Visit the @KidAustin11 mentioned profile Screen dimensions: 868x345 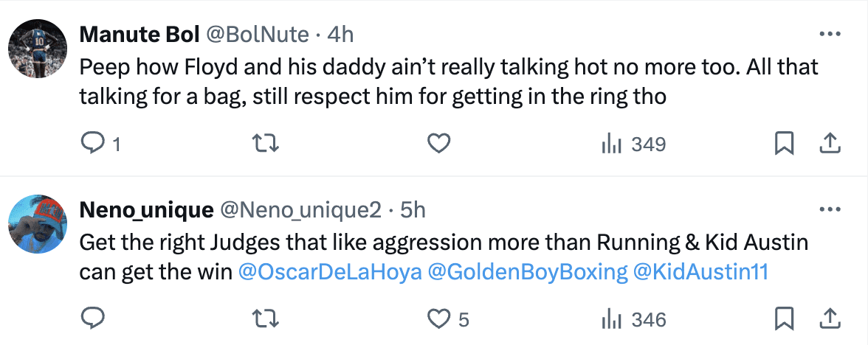700,272
